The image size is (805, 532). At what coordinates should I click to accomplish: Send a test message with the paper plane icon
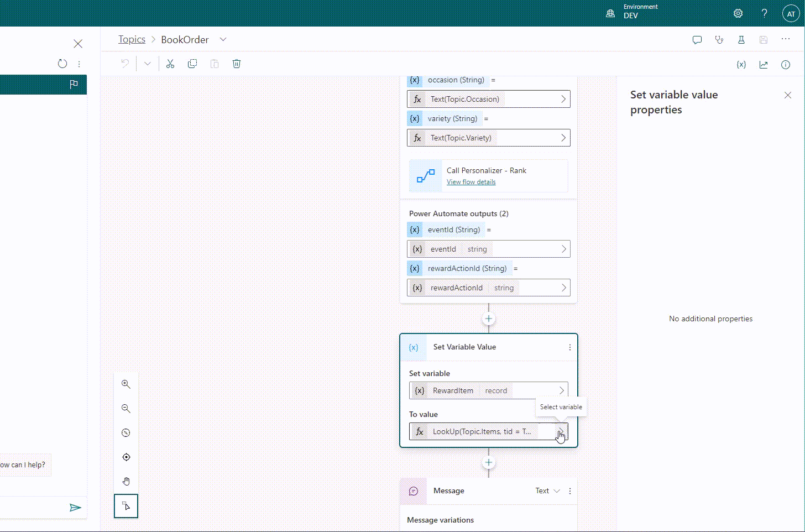coord(76,508)
